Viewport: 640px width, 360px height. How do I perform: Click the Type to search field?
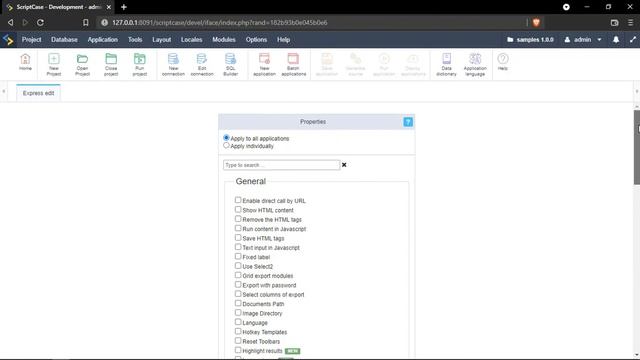tap(281, 165)
